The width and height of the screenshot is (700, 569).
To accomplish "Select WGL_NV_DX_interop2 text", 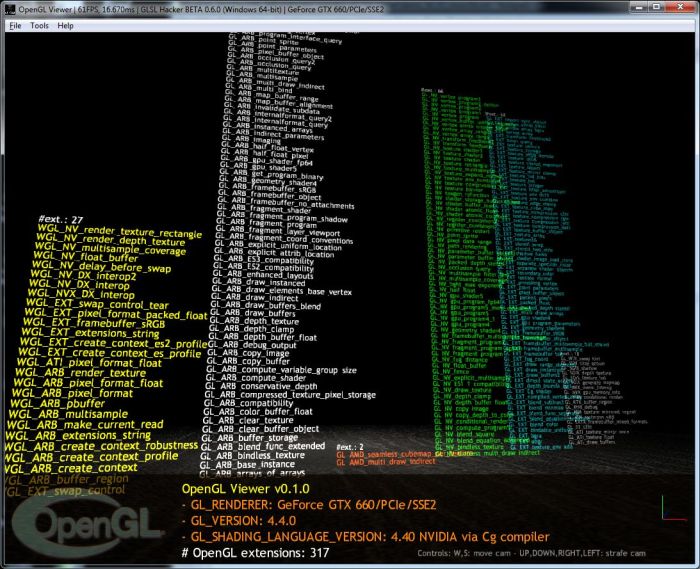I will [x=83, y=276].
